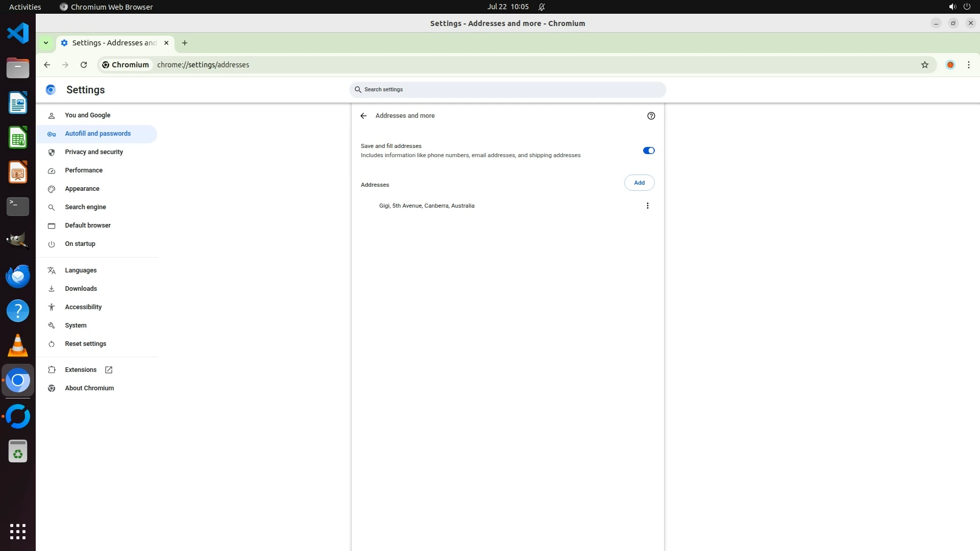Open more actions for Gigi address
This screenshot has width=980, height=551.
(x=647, y=206)
